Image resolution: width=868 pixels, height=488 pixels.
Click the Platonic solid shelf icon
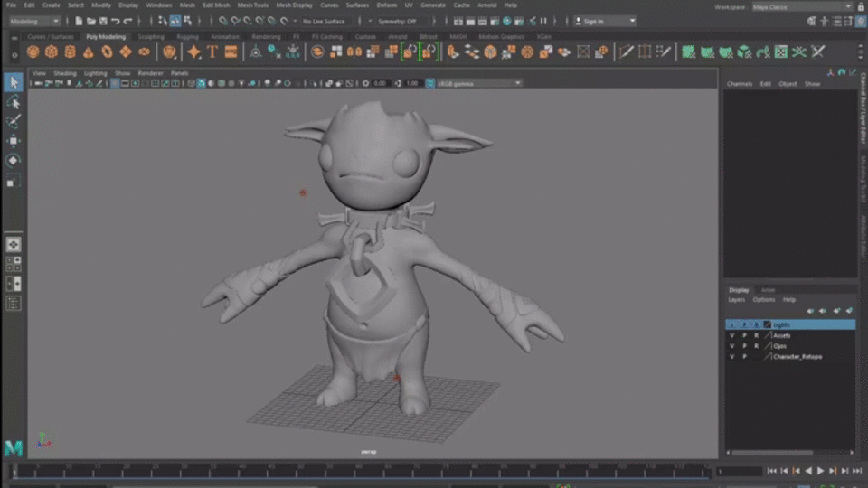[169, 52]
